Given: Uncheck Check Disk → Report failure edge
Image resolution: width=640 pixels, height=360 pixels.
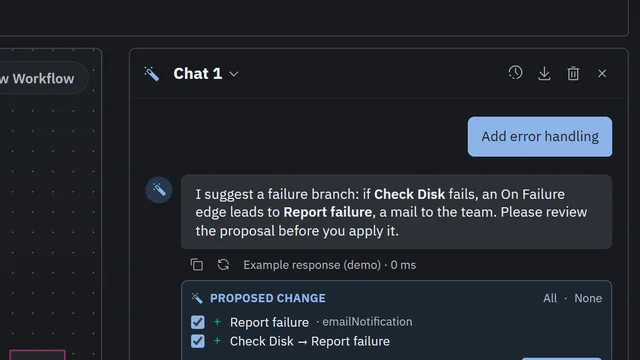Looking at the screenshot, I should pos(198,341).
